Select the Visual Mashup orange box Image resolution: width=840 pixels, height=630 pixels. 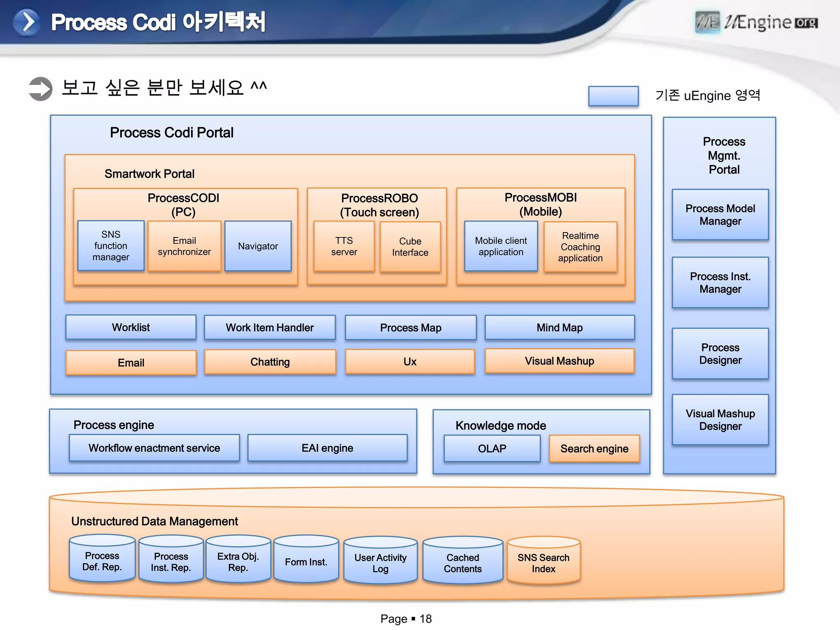(x=559, y=361)
